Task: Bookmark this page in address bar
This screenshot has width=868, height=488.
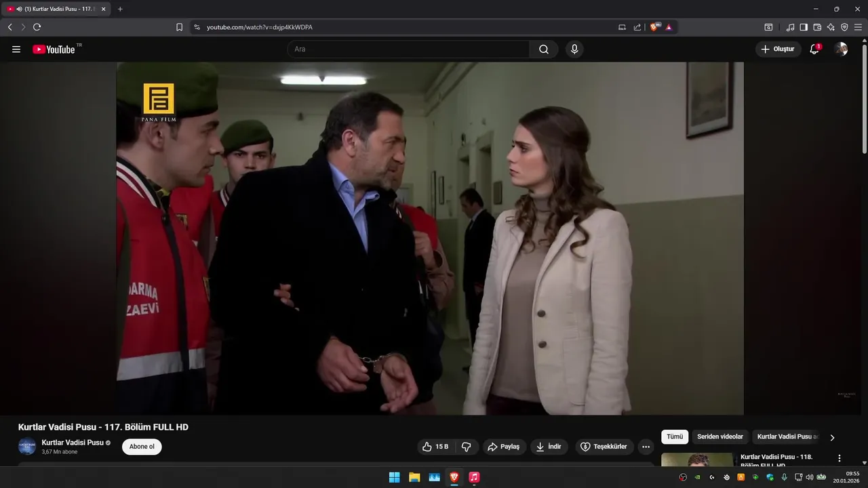Action: (179, 27)
